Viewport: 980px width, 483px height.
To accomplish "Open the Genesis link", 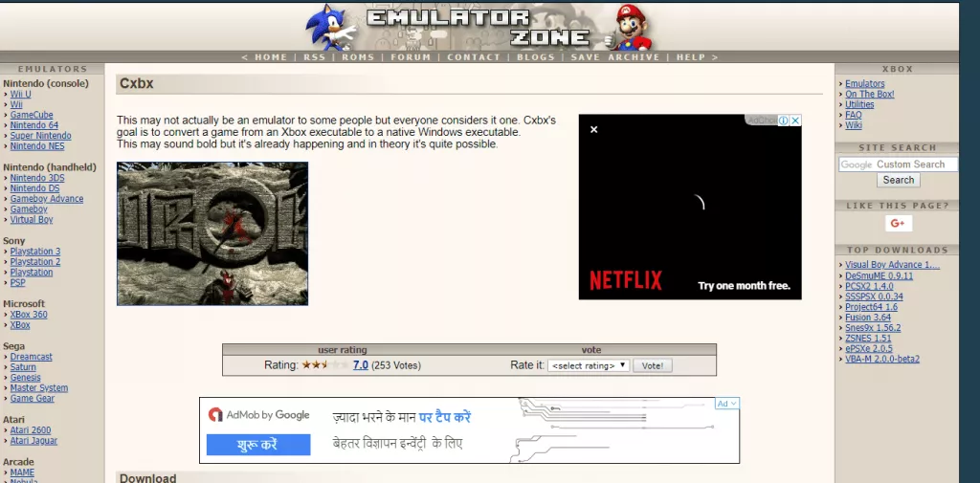I will point(25,378).
